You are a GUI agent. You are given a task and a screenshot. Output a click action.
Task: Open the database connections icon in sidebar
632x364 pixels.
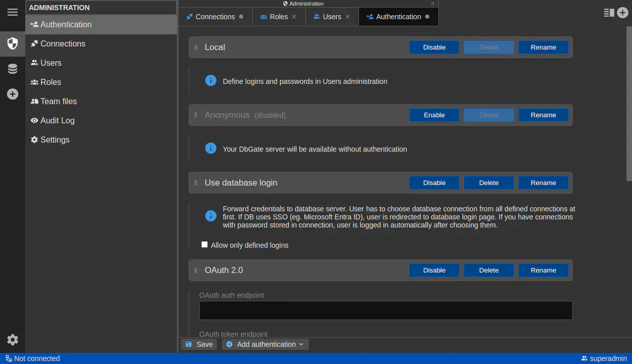click(x=12, y=69)
